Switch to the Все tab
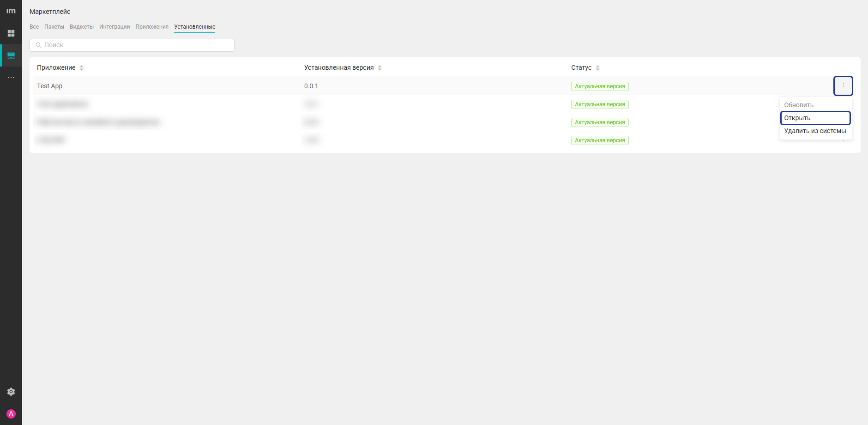 [34, 27]
